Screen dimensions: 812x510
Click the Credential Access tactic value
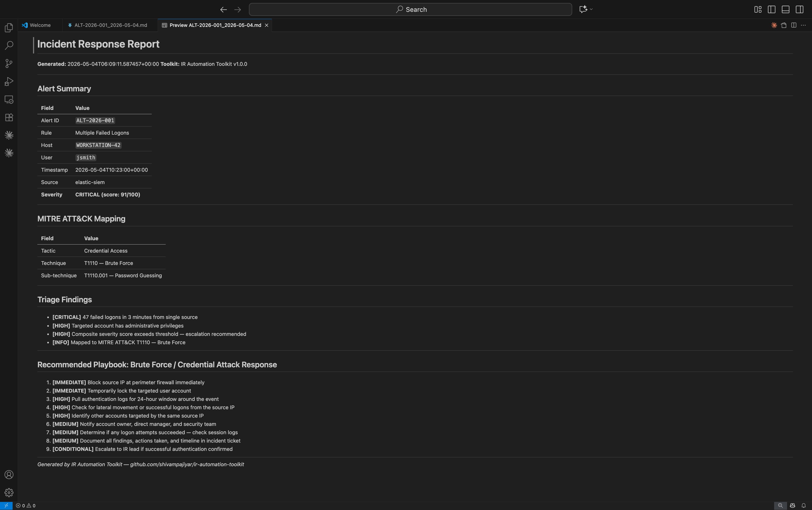tap(106, 251)
